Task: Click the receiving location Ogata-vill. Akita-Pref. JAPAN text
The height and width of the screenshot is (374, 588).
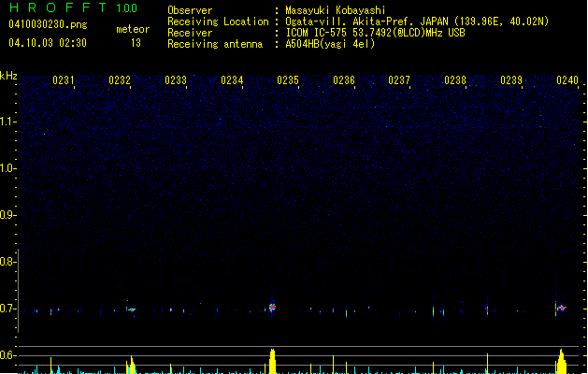Action: [417, 22]
